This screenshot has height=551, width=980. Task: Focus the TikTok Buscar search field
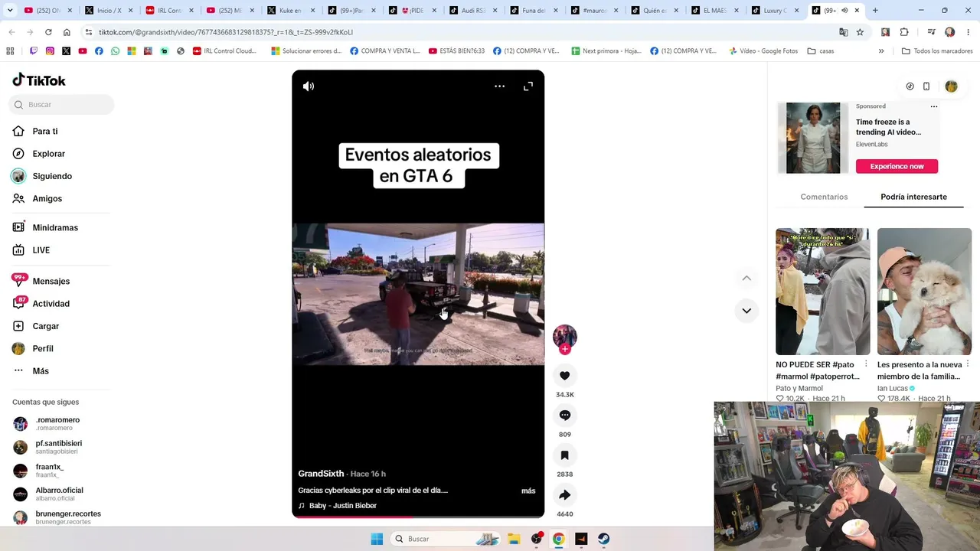click(61, 105)
